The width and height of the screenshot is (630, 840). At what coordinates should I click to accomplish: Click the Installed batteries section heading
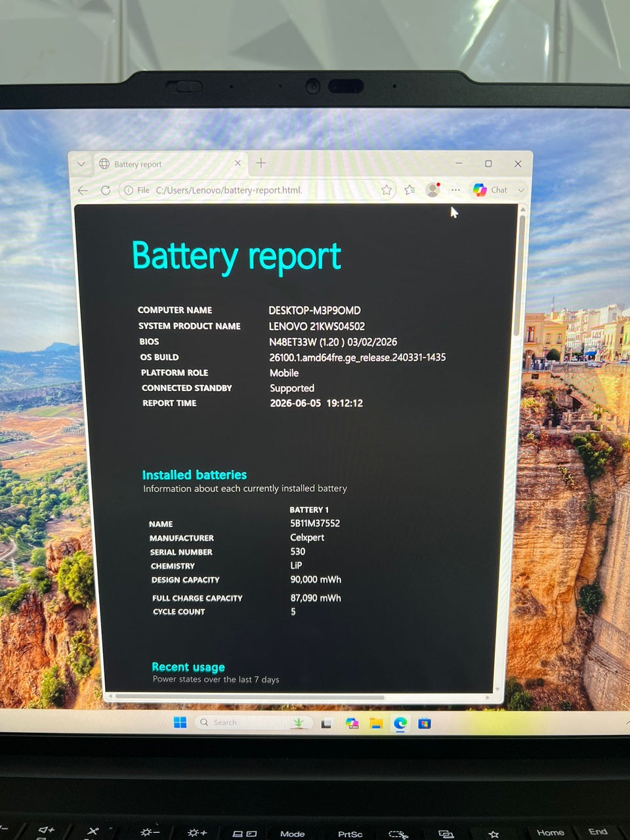click(194, 475)
